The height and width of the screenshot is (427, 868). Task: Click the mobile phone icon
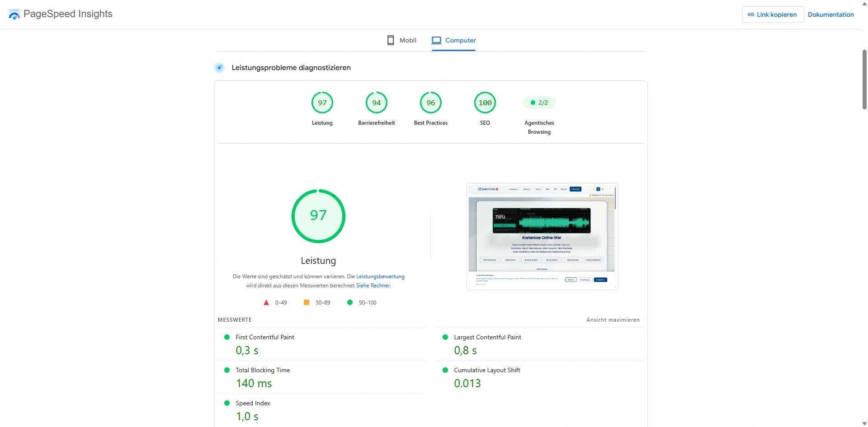pyautogui.click(x=391, y=40)
